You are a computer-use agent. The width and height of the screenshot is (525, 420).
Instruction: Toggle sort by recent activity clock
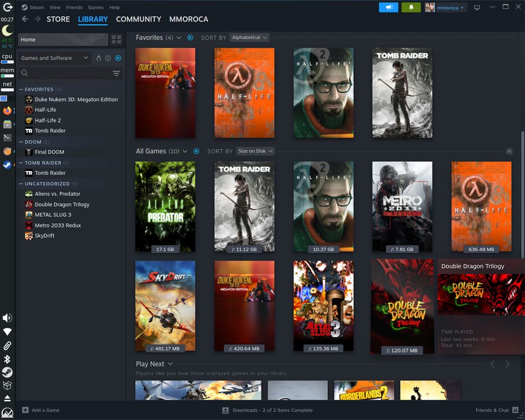coord(108,58)
